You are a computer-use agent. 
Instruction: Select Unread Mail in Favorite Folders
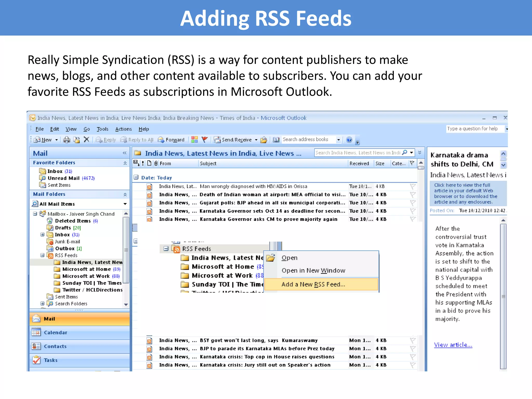point(67,178)
